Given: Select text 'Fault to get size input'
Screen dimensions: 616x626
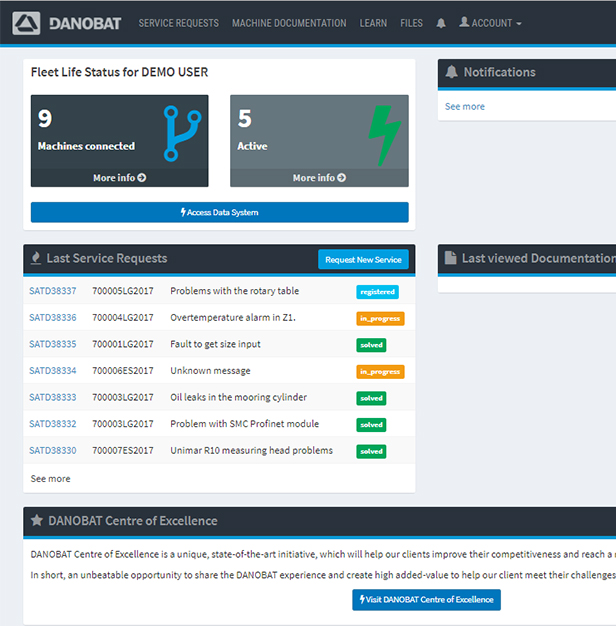Looking at the screenshot, I should click(x=215, y=345).
